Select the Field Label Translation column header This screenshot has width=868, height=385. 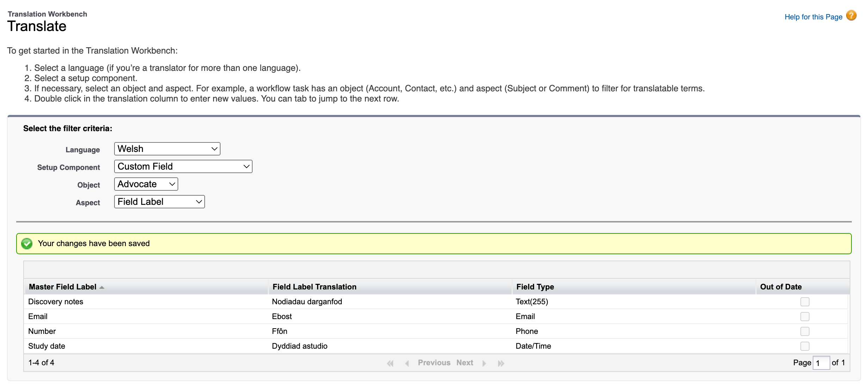(x=314, y=287)
